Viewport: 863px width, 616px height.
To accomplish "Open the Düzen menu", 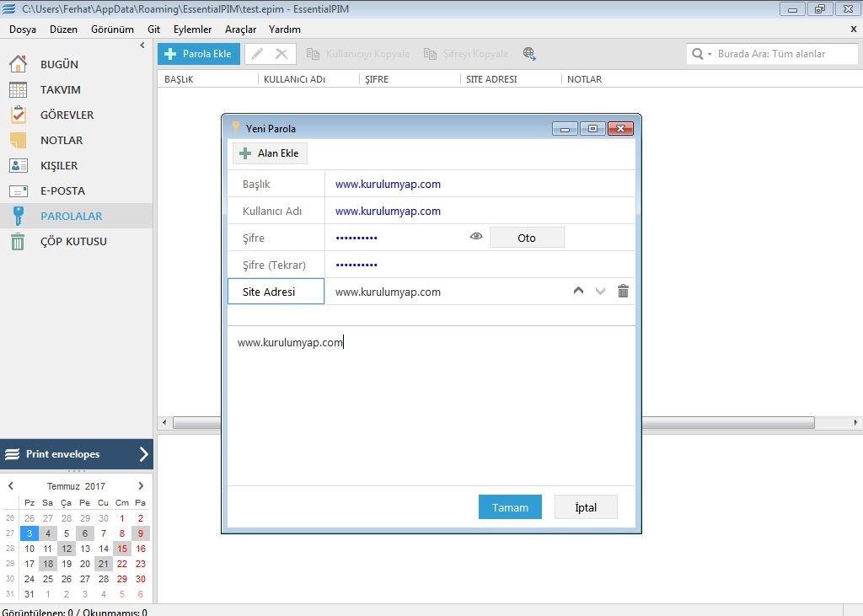I will point(63,29).
